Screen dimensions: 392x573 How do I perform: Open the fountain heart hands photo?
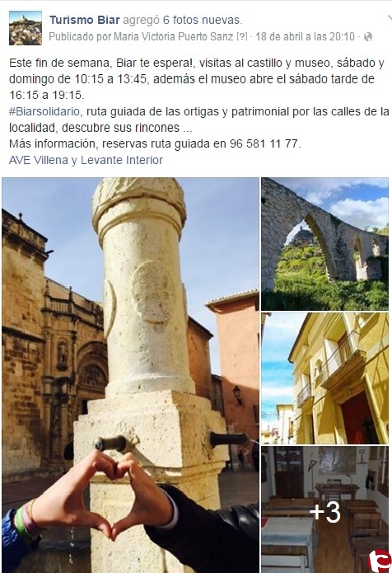[x=130, y=375]
